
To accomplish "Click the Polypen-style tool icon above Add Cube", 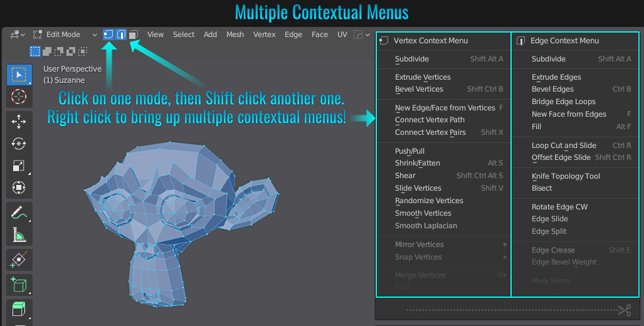I will pyautogui.click(x=19, y=260).
